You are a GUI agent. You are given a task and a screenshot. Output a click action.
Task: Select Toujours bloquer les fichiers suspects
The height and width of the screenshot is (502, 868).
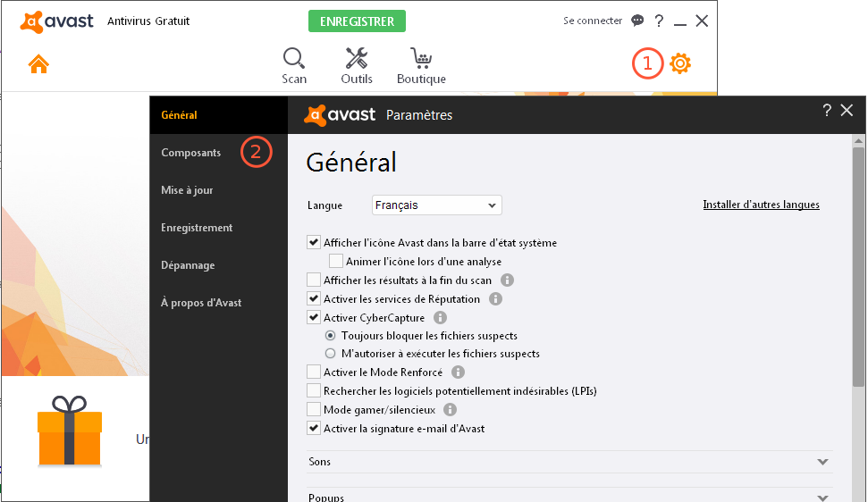point(331,336)
